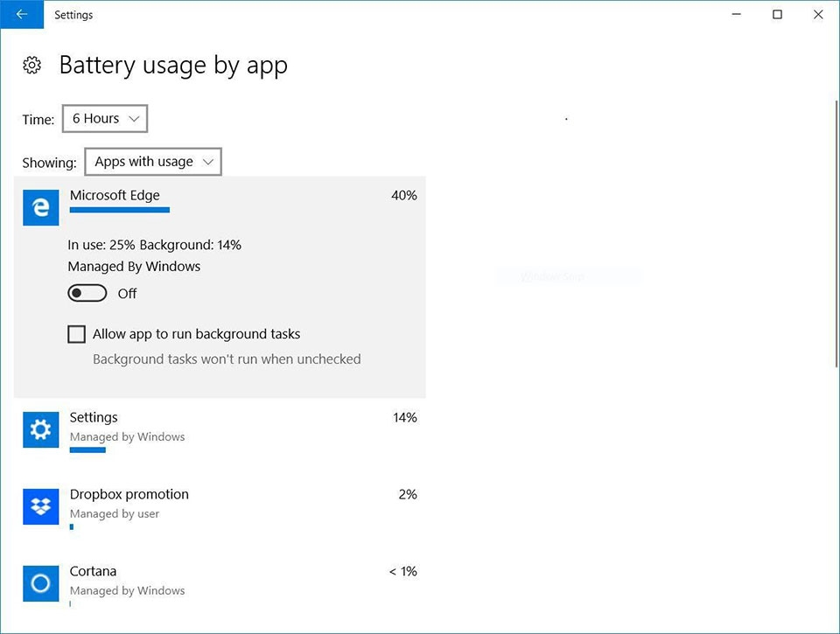Click the Battery usage by app heading

[173, 66]
